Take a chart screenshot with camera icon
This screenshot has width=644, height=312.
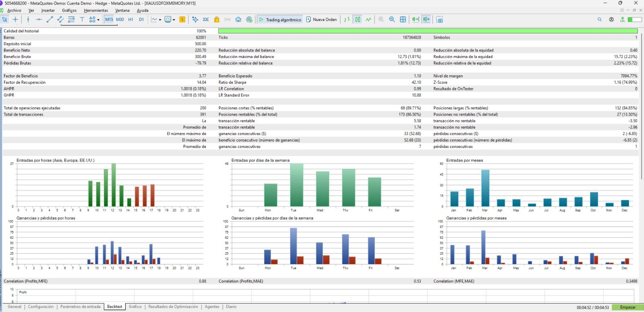coord(440,19)
